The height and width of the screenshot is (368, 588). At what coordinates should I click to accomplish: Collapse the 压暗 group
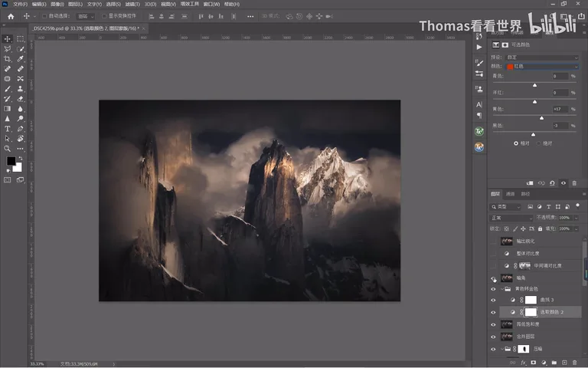tap(502, 349)
